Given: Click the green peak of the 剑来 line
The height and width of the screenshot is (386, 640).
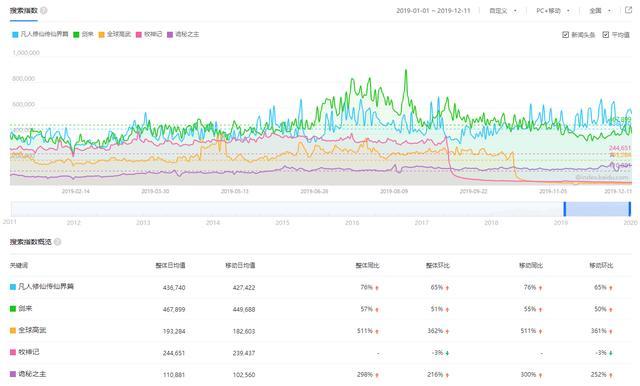Looking at the screenshot, I should pyautogui.click(x=406, y=71).
